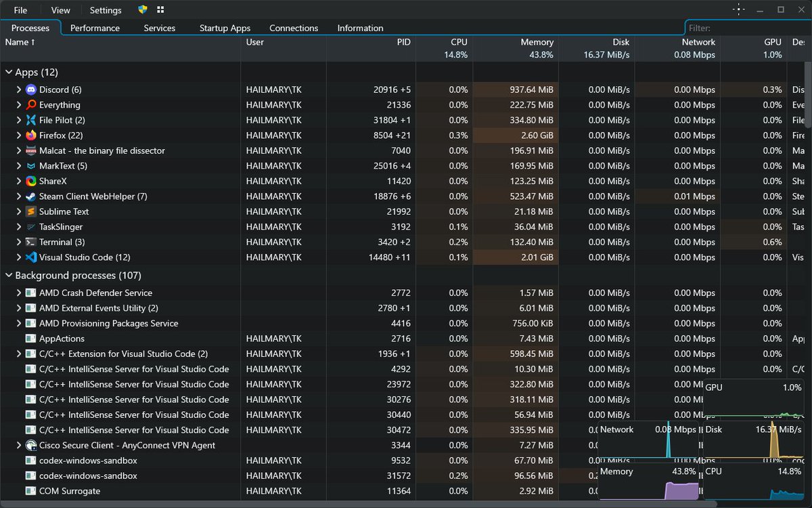
Task: Click the Network mini graph overlay
Action: [x=649, y=440]
